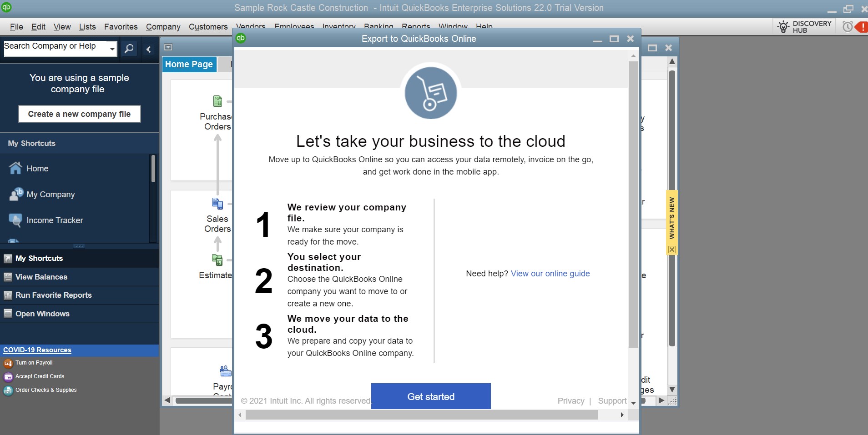Open the View menu
The width and height of the screenshot is (868, 435).
[62, 27]
